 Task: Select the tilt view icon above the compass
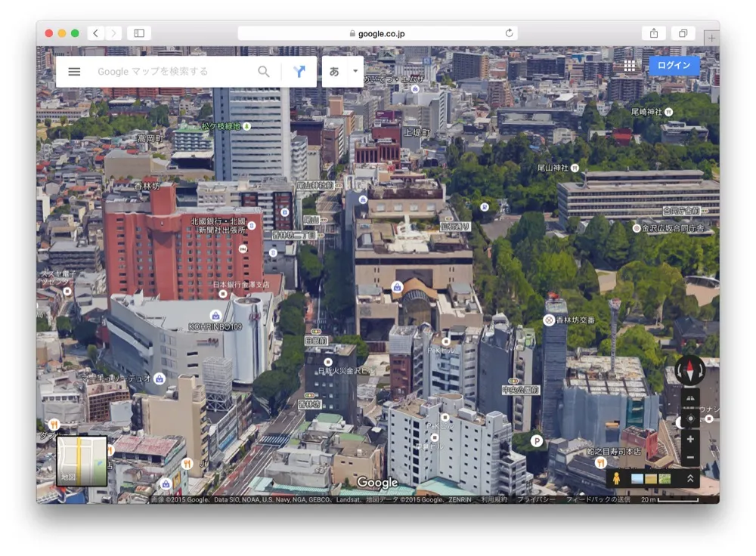click(x=689, y=398)
